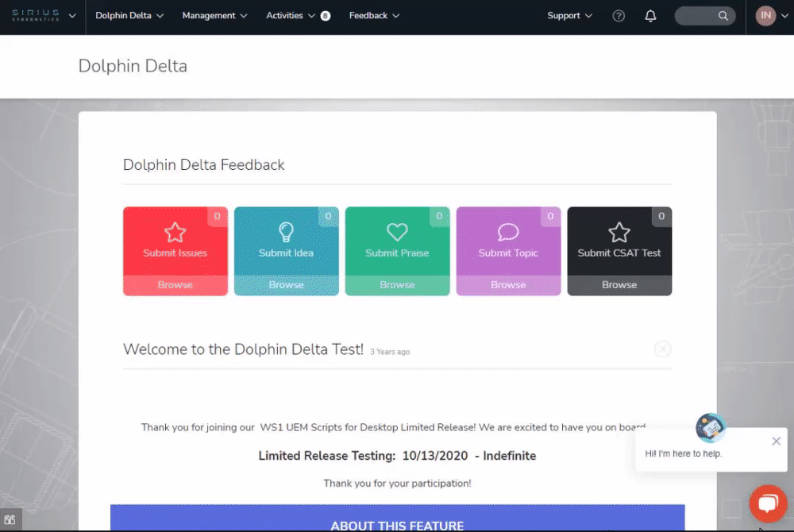
Task: Click the Welcome to the Dolphin Delta Test heading
Action: 243,349
